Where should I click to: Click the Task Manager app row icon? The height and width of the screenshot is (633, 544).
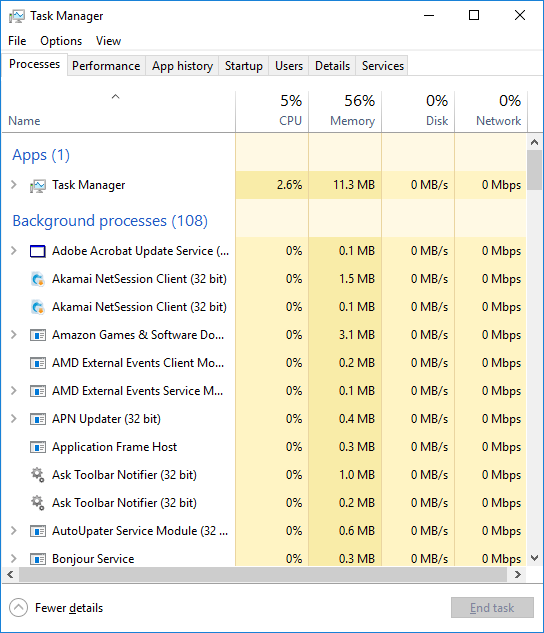(38, 186)
